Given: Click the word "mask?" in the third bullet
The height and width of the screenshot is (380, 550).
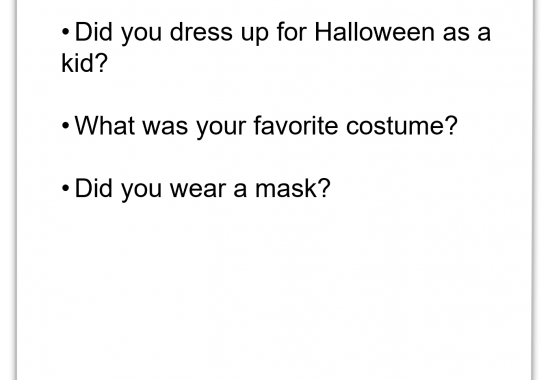Looking at the screenshot, I should point(293,188).
